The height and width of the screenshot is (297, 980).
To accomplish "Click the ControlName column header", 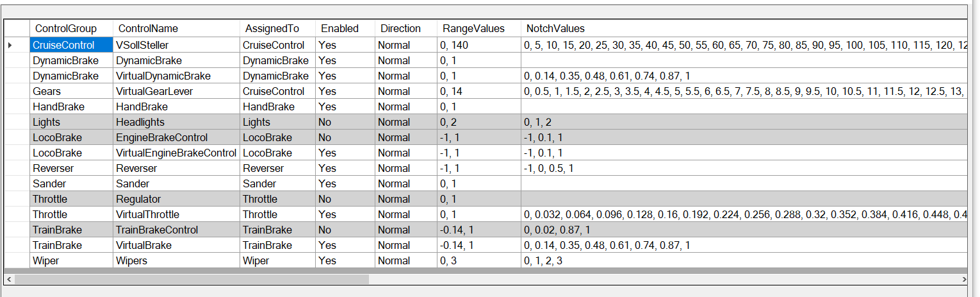I will point(148,28).
